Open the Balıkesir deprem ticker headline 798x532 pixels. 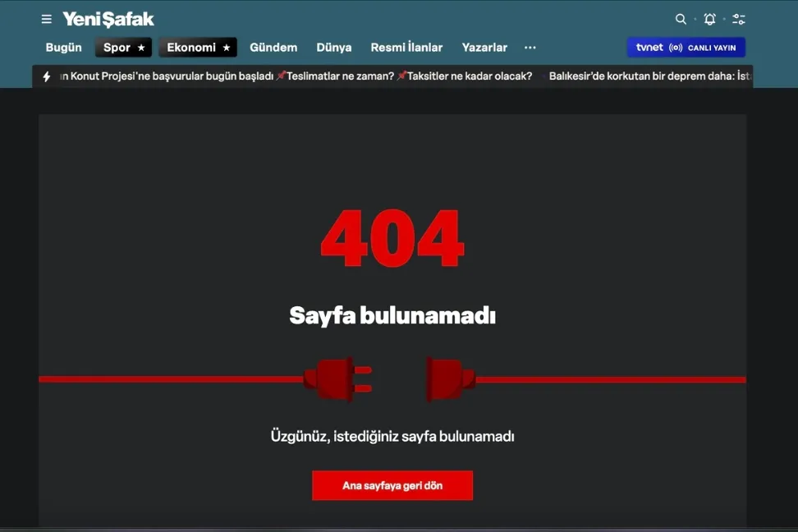649,76
